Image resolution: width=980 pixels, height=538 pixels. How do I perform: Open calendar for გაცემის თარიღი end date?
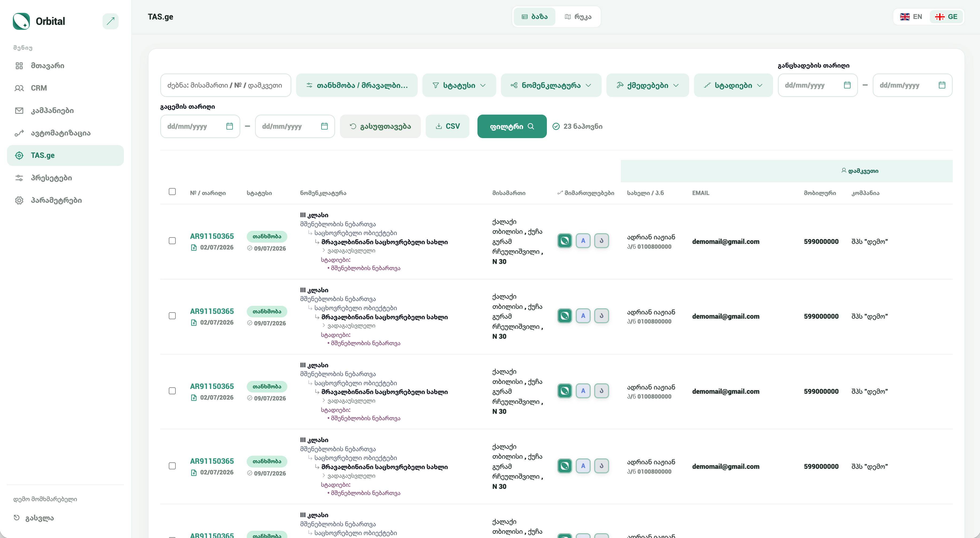(x=324, y=126)
